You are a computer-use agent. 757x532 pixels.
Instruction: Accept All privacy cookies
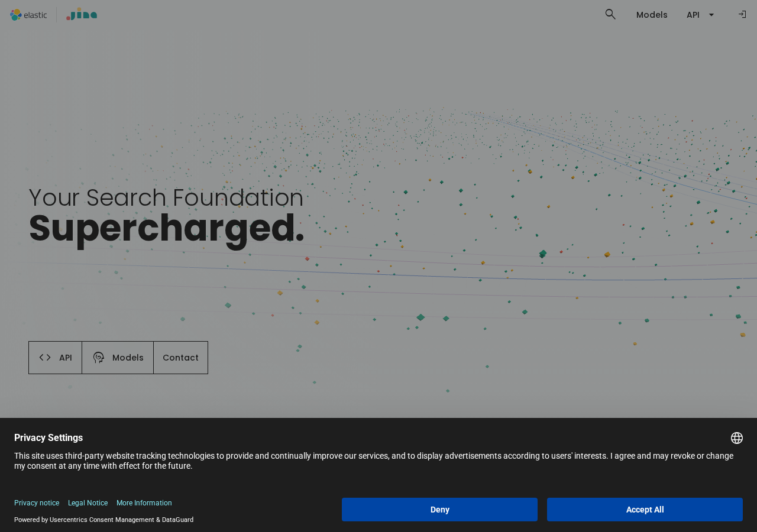coord(645,510)
